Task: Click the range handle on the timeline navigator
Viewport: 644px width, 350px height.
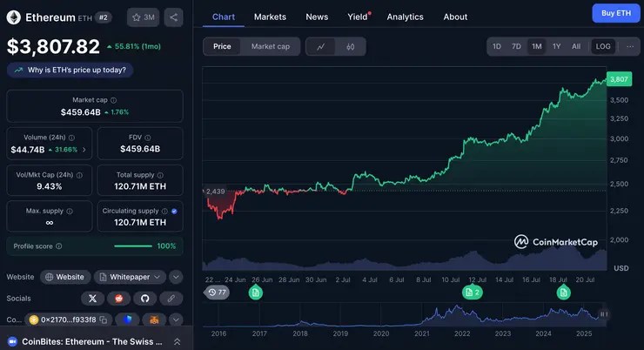Action: pos(604,314)
